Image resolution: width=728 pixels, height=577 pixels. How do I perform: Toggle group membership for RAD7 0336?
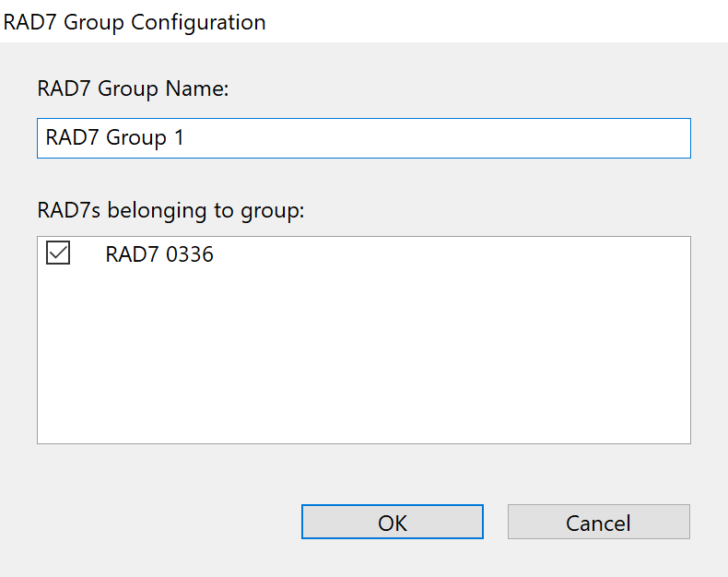pyautogui.click(x=58, y=254)
